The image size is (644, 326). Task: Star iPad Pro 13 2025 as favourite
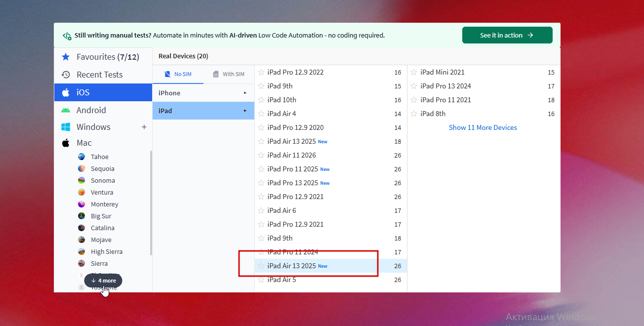click(x=261, y=183)
